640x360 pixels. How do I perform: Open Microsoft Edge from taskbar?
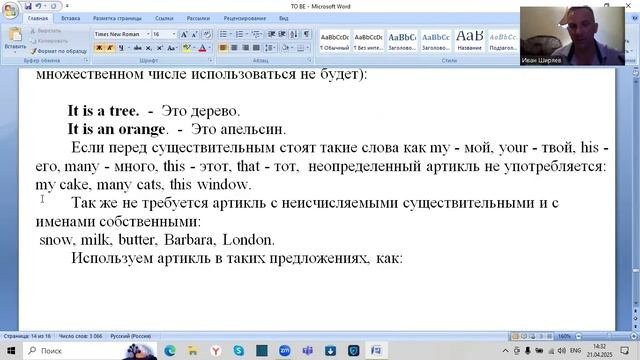(x=170, y=351)
